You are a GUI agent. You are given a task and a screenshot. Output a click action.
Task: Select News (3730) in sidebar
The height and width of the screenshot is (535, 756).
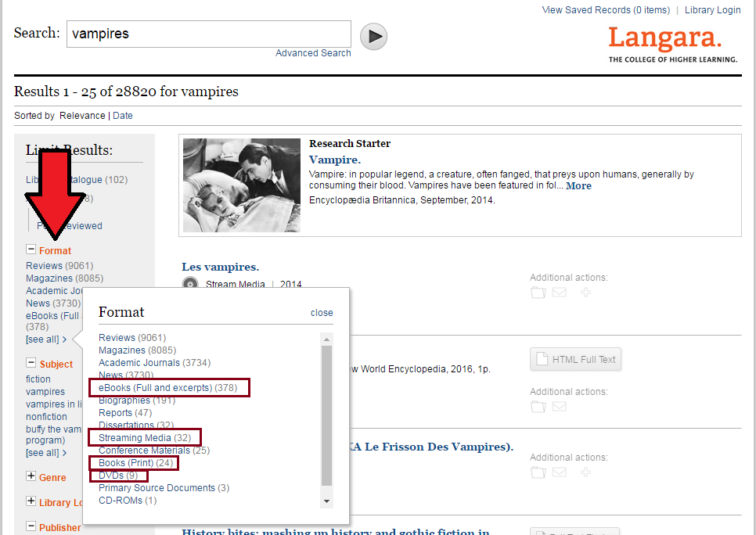pos(53,303)
